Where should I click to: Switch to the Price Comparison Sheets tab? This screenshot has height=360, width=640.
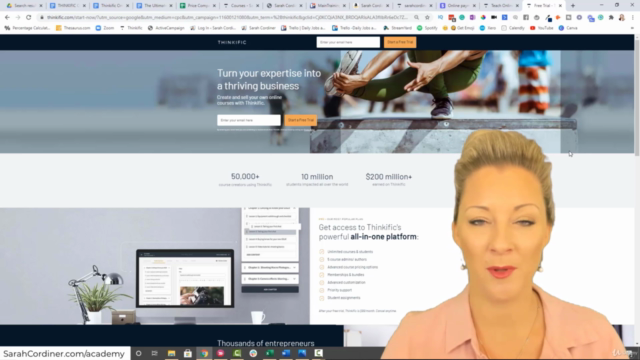pyautogui.click(x=198, y=6)
